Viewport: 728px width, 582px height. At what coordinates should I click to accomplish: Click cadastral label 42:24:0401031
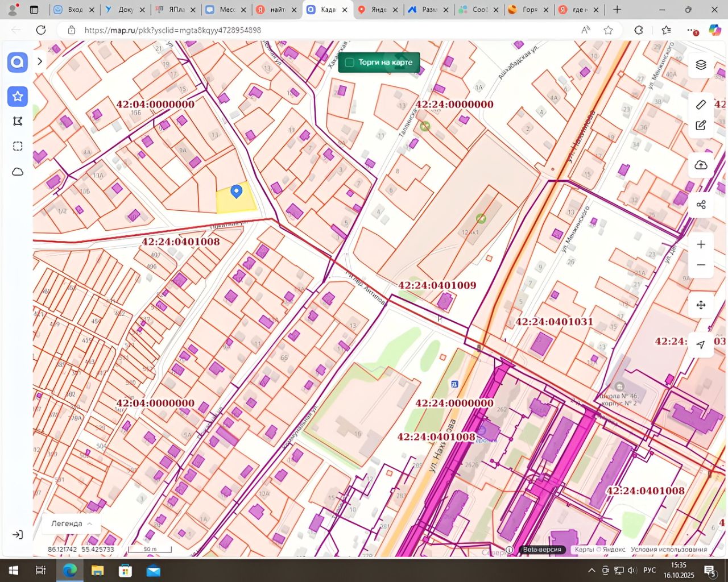(554, 322)
